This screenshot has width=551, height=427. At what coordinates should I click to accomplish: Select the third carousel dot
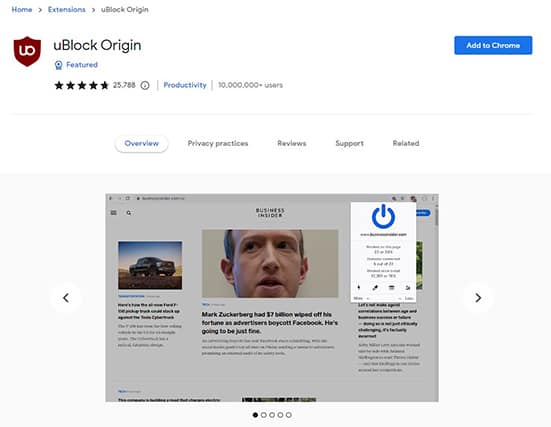pos(272,415)
